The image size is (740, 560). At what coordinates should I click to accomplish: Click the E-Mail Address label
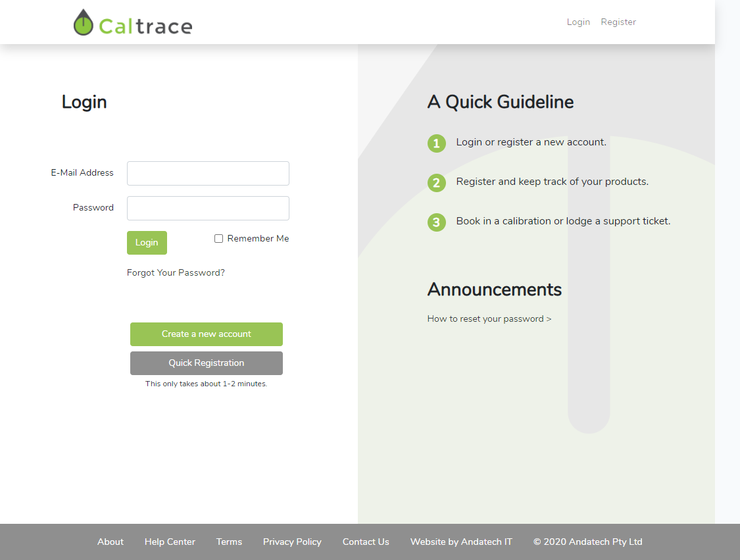(x=82, y=173)
